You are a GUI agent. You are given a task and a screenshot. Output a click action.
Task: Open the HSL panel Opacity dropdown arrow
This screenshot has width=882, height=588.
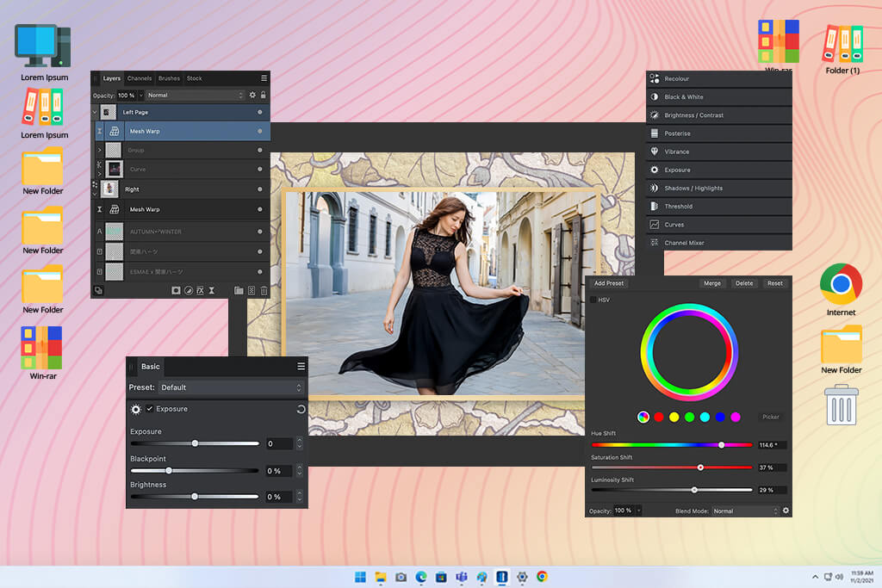click(639, 511)
